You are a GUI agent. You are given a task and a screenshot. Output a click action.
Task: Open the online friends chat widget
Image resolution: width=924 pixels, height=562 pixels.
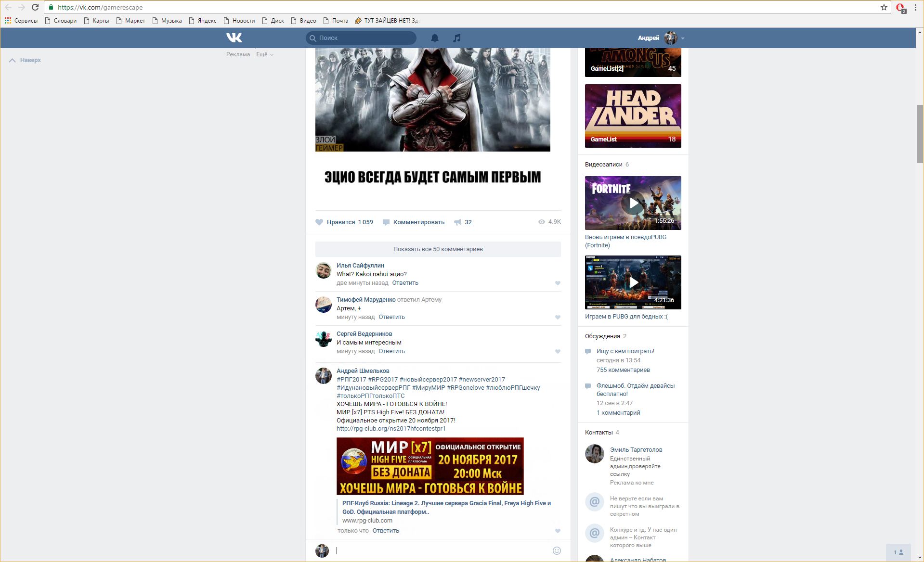click(x=898, y=552)
